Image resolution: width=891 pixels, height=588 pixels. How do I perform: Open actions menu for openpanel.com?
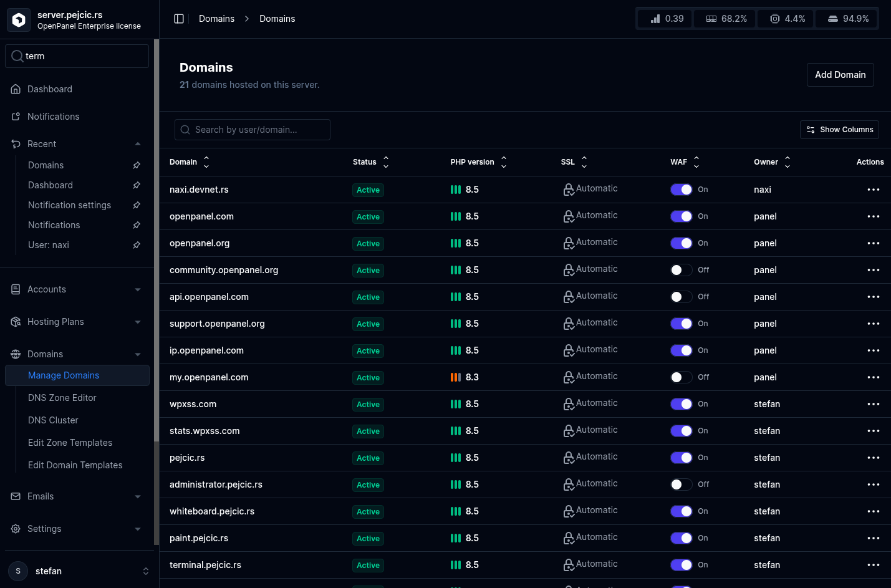(873, 216)
